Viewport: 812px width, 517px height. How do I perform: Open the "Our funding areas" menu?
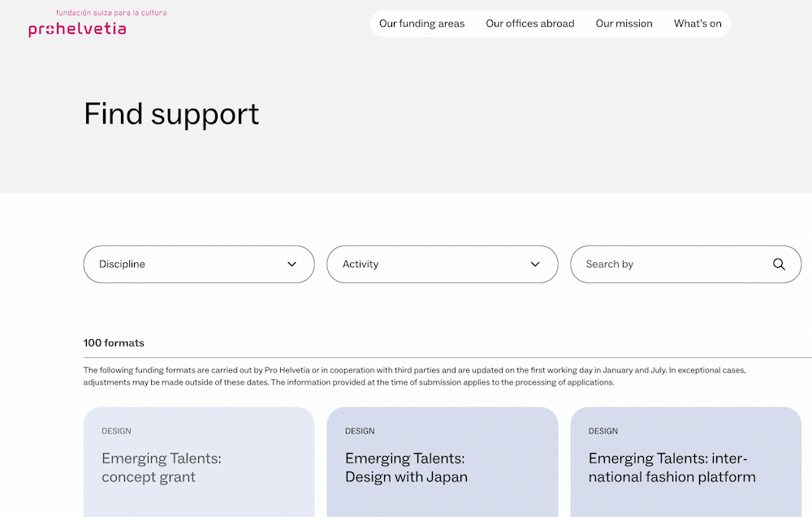click(421, 24)
